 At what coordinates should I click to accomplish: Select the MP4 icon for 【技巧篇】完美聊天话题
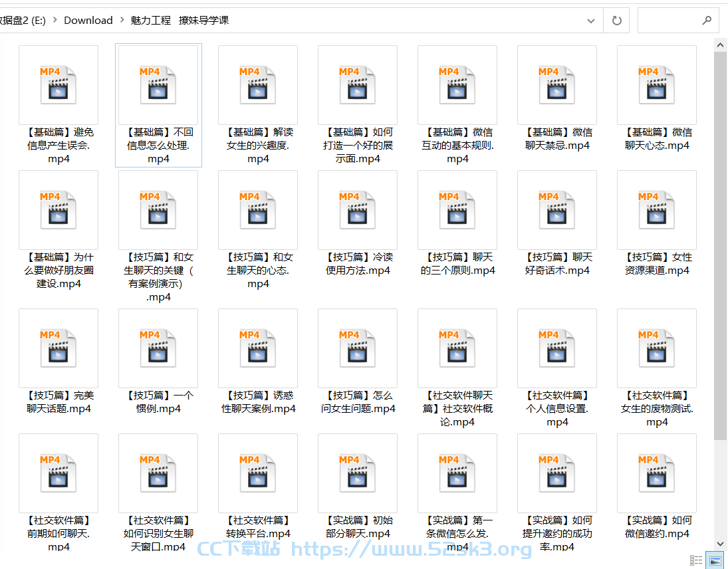tap(58, 348)
